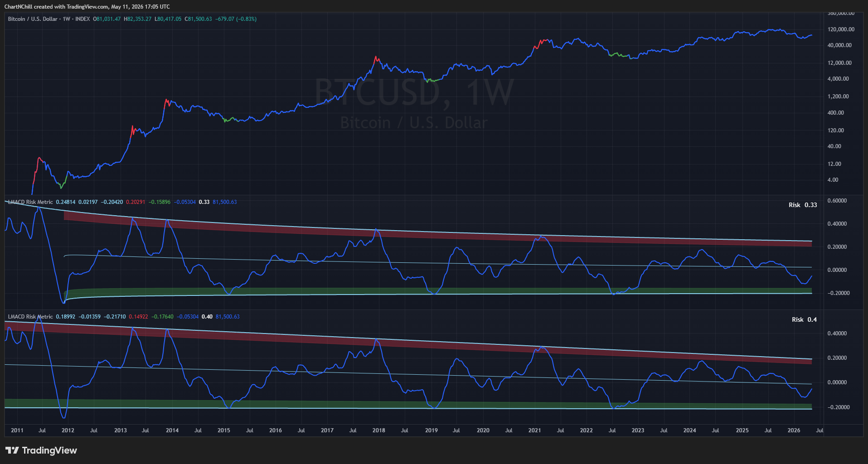The width and height of the screenshot is (868, 464).
Task: Click the 1,200.00 price axis label
Action: click(838, 97)
